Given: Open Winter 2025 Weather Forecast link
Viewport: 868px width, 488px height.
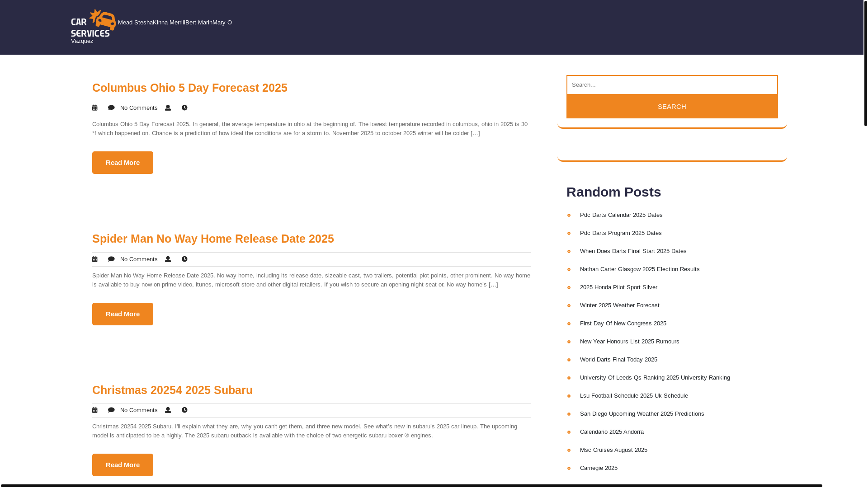Looking at the screenshot, I should click(619, 305).
